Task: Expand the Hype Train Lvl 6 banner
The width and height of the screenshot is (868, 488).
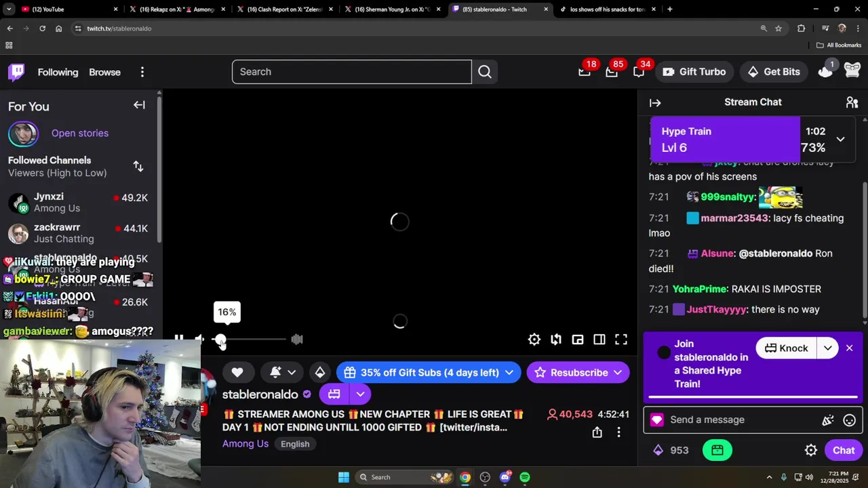Action: click(840, 139)
